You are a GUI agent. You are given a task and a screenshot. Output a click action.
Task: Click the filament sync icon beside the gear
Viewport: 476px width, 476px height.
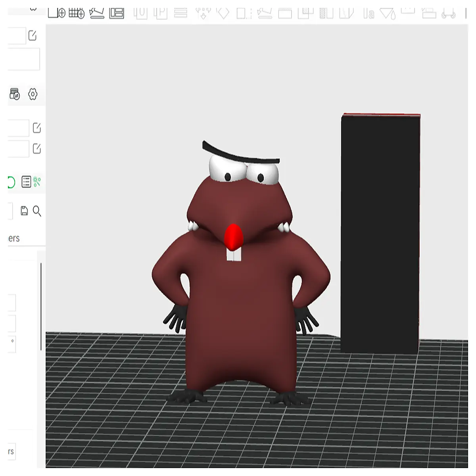pyautogui.click(x=15, y=94)
